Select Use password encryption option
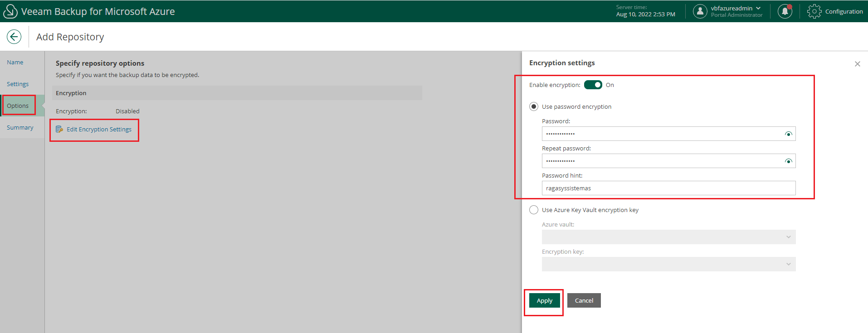Viewport: 868px width, 333px height. tap(534, 106)
